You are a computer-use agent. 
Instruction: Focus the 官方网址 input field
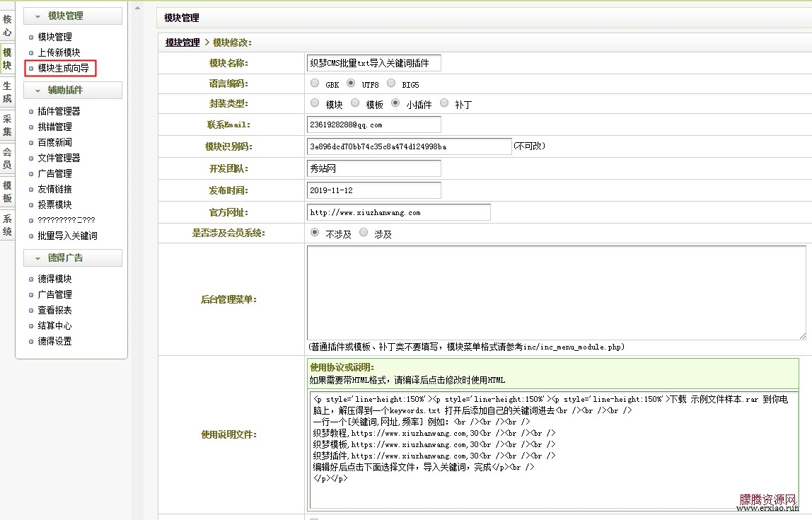point(399,212)
